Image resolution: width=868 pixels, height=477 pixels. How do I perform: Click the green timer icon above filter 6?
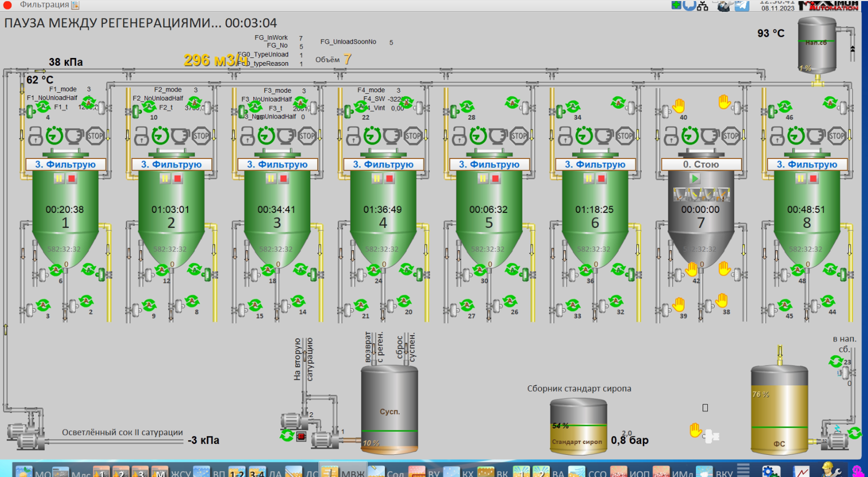[x=584, y=136]
